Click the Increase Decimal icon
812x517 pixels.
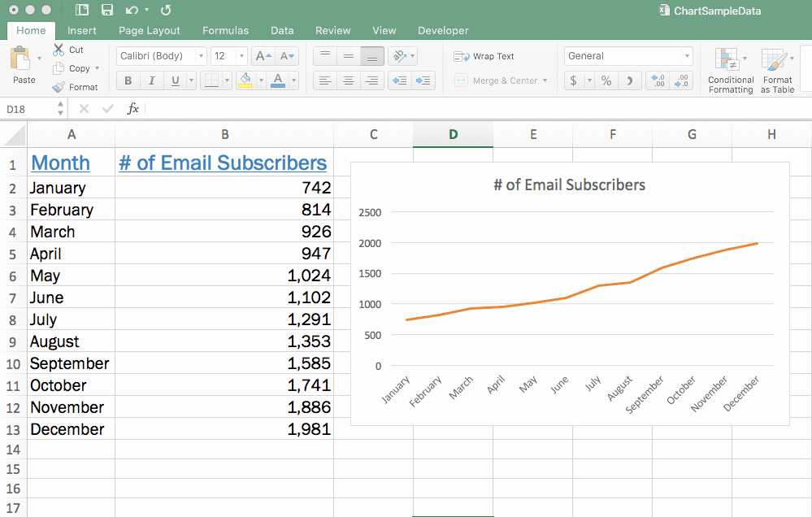pos(656,80)
